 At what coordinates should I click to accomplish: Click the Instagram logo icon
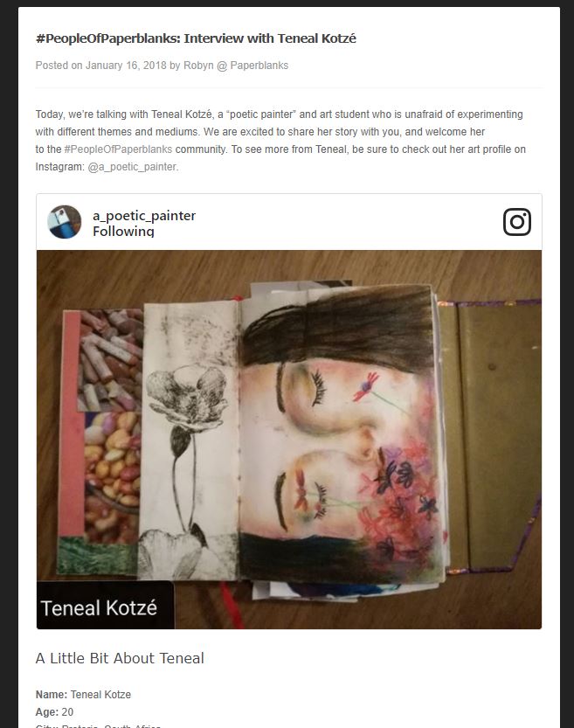click(x=517, y=222)
